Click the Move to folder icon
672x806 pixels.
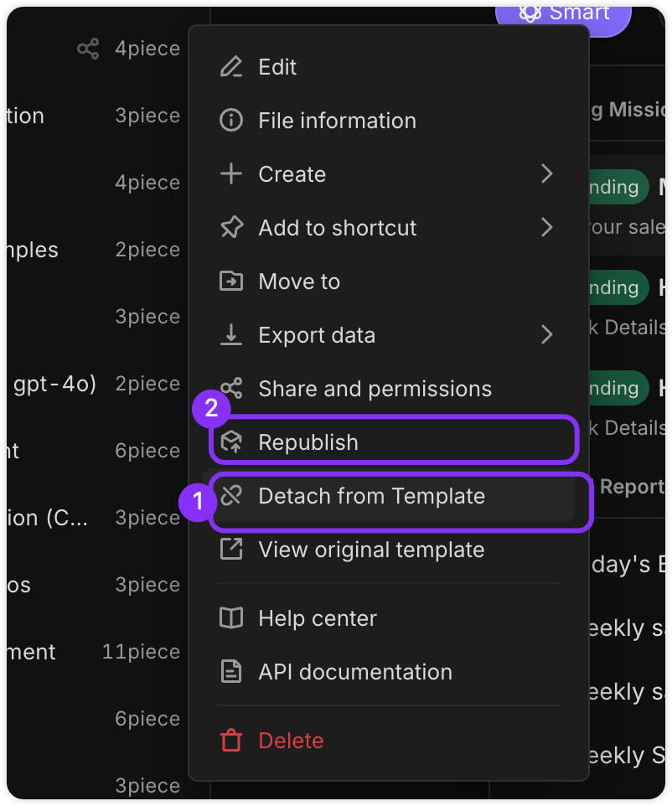[x=231, y=282]
